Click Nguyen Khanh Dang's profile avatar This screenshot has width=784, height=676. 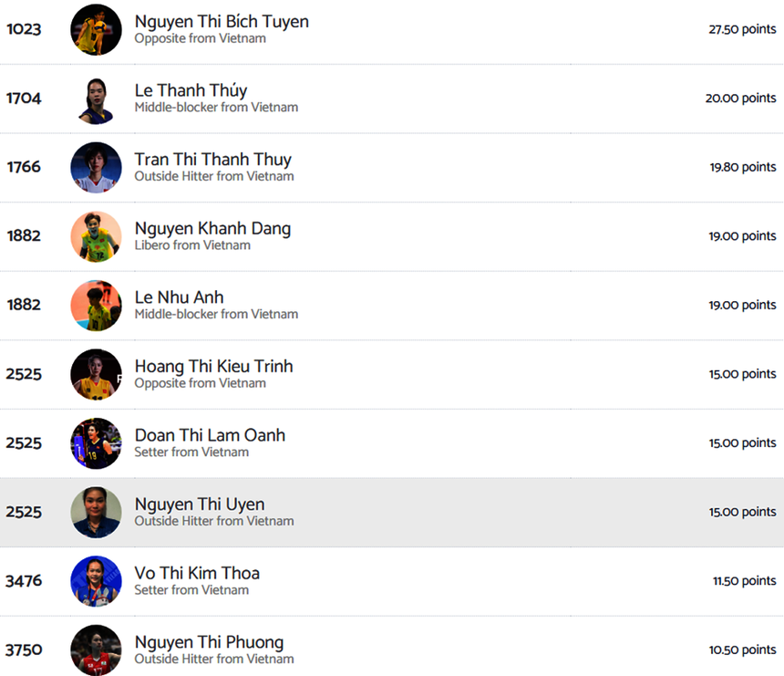tap(96, 236)
